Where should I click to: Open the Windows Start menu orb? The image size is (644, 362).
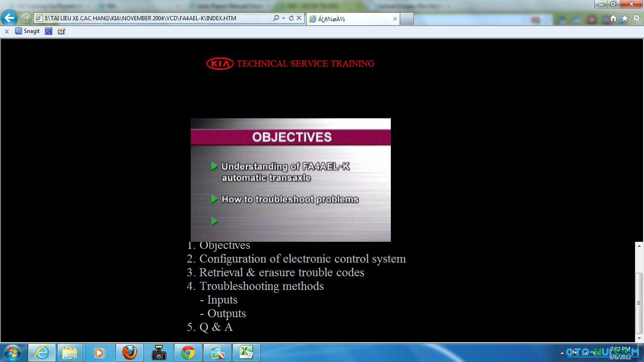[x=12, y=353]
